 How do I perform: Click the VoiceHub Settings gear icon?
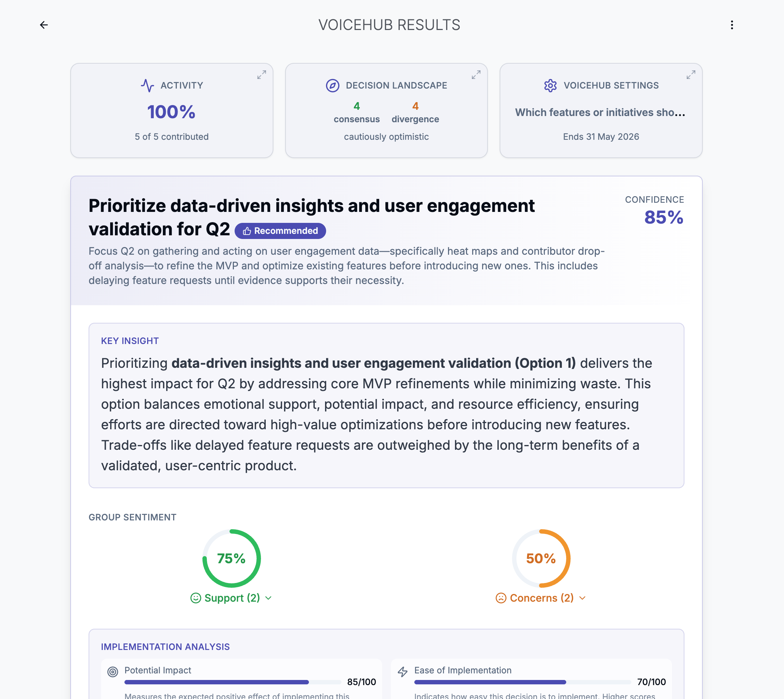[550, 85]
